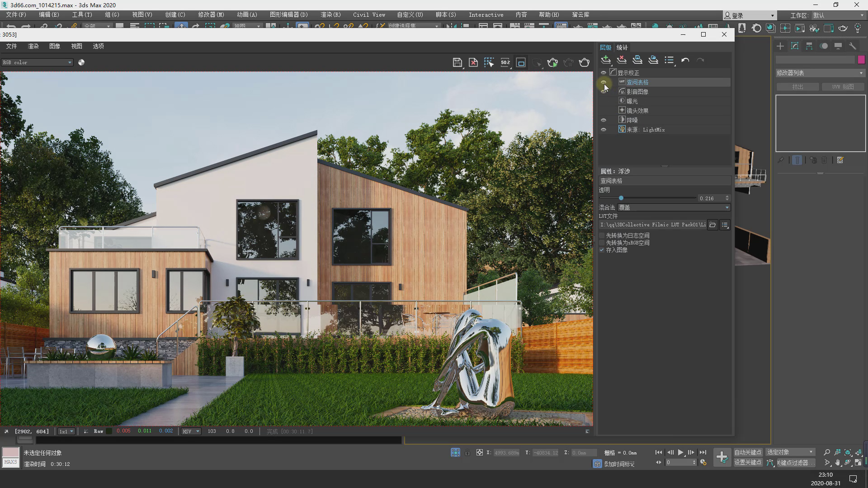Switch to the 统计 tab
This screenshot has height=488, width=868.
pos(622,47)
